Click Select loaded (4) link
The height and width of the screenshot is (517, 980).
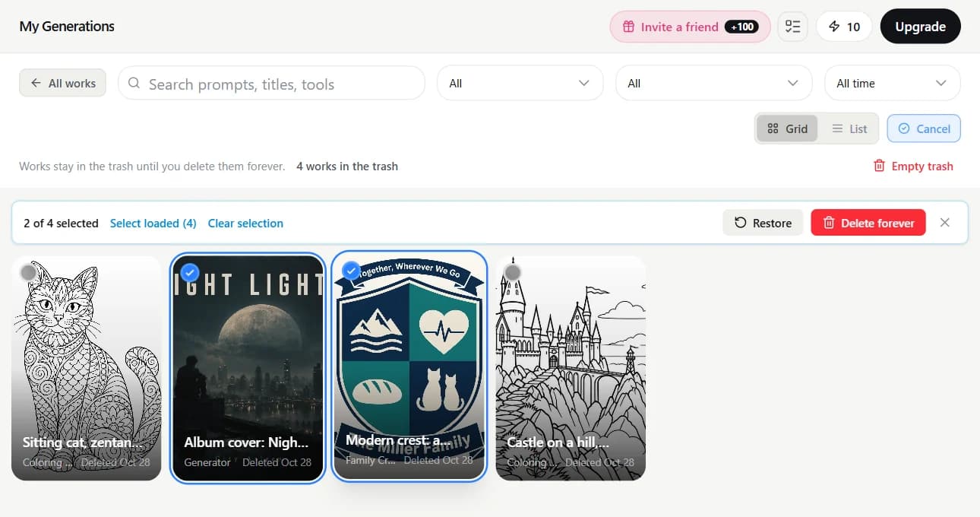153,223
